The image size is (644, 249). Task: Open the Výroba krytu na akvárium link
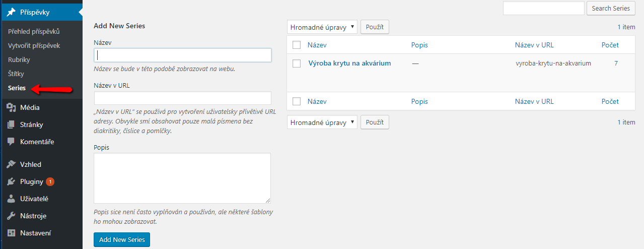click(349, 63)
